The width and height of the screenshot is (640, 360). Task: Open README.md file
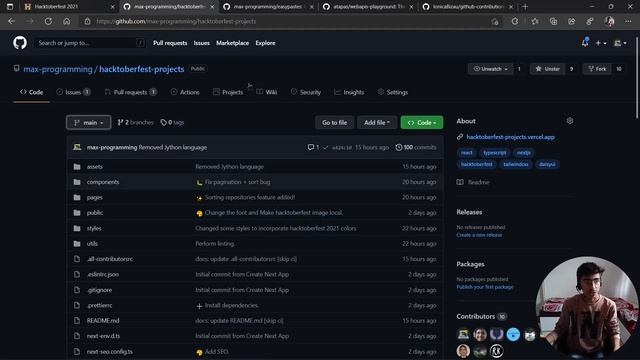(x=103, y=321)
